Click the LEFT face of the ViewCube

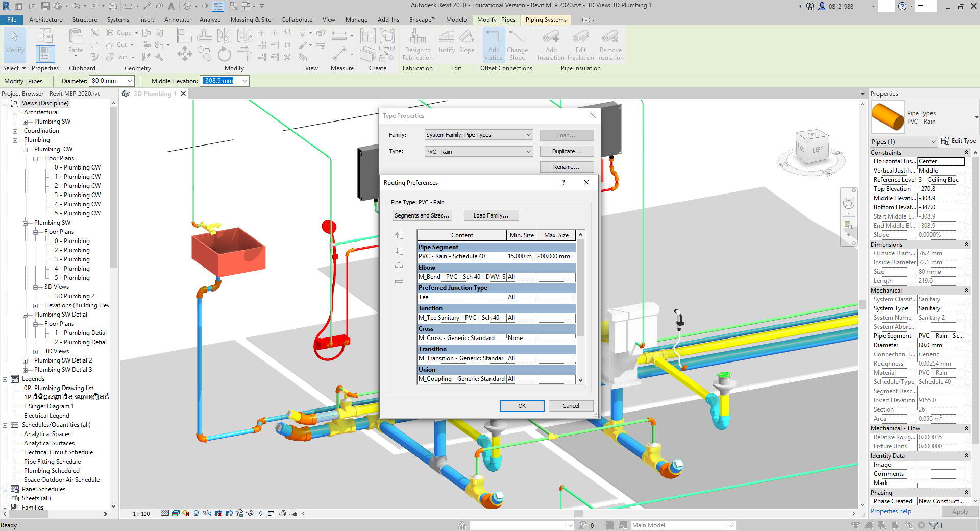click(817, 150)
